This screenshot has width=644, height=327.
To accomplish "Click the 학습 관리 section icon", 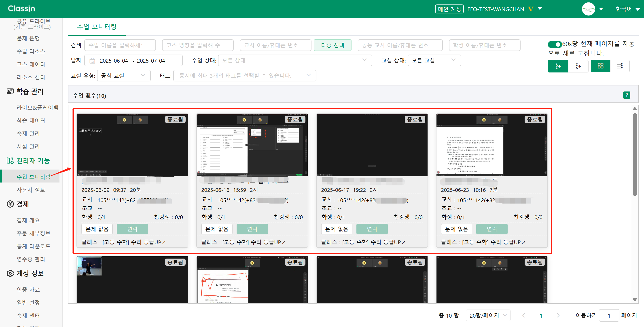I will pos(10,91).
